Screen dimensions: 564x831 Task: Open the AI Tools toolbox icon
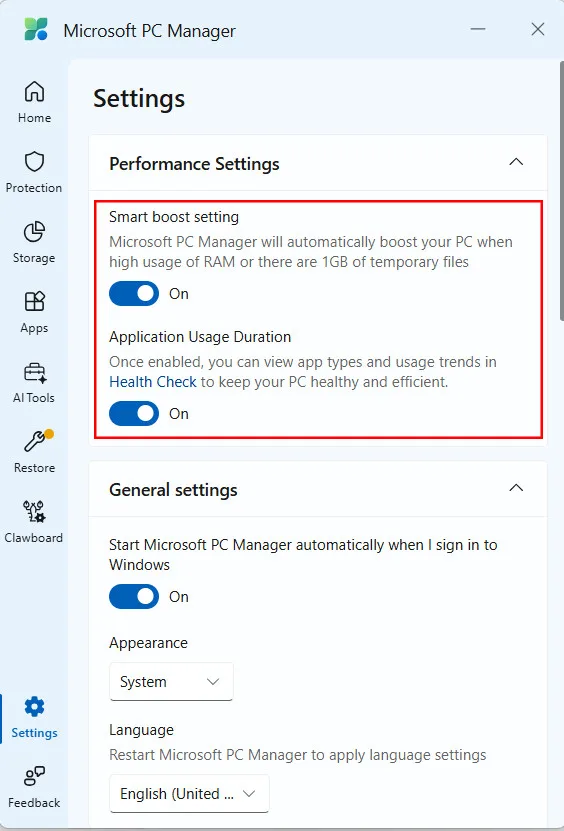34,372
